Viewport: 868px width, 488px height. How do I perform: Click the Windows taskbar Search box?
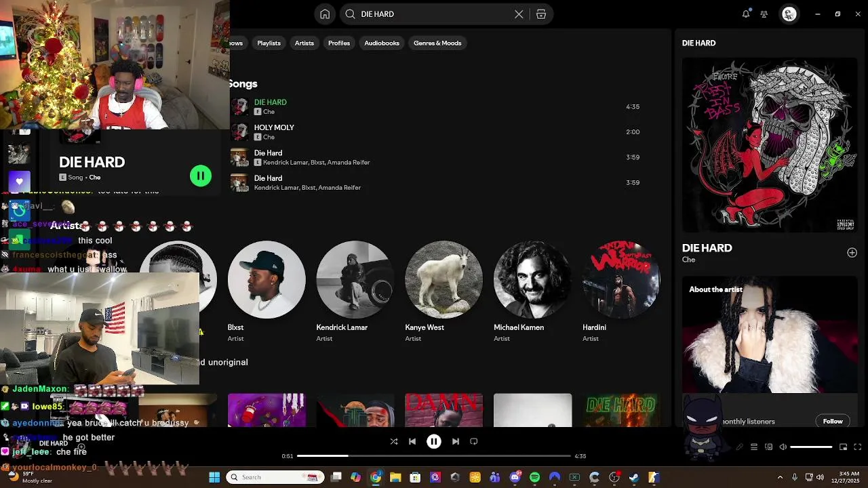(x=274, y=477)
